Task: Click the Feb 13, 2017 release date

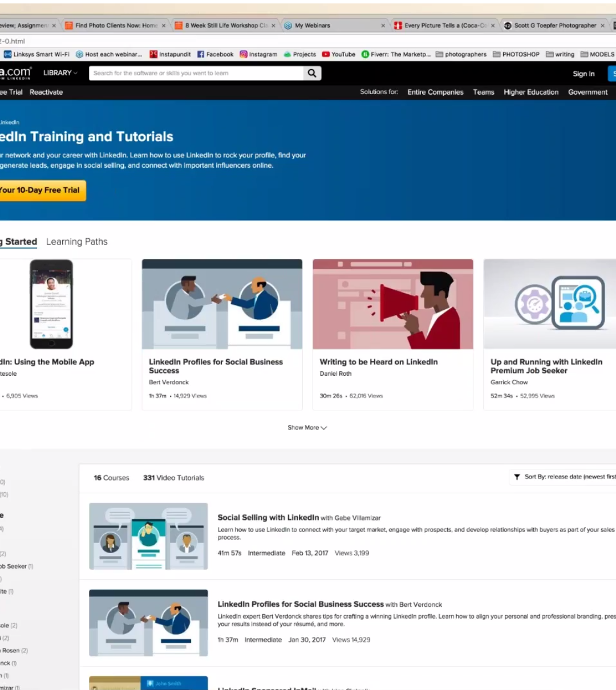Action: [310, 553]
